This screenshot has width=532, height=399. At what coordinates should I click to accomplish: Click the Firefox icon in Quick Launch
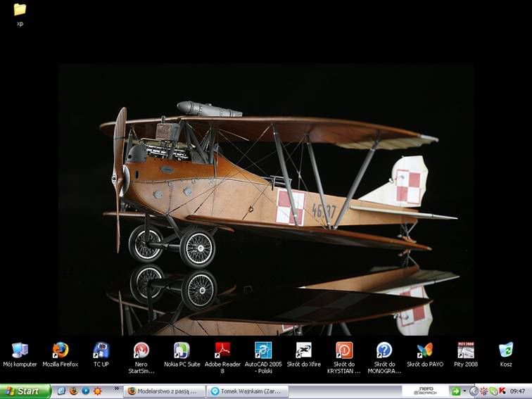point(72,391)
